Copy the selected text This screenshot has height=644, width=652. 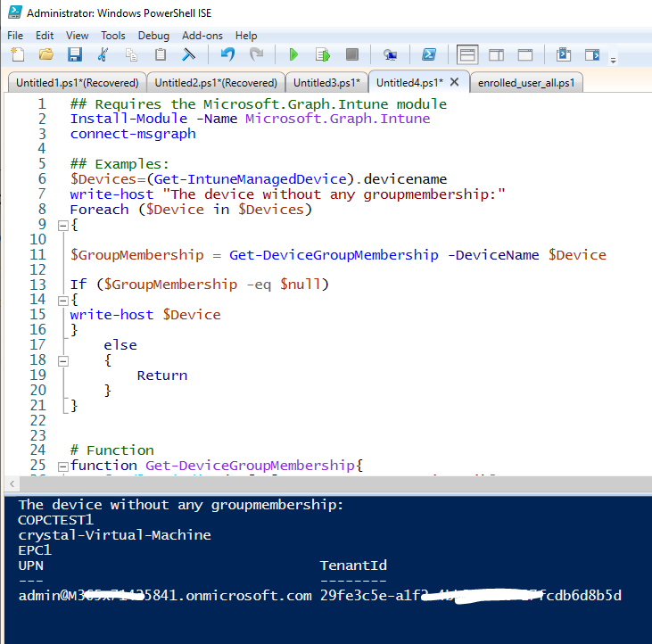[132, 54]
